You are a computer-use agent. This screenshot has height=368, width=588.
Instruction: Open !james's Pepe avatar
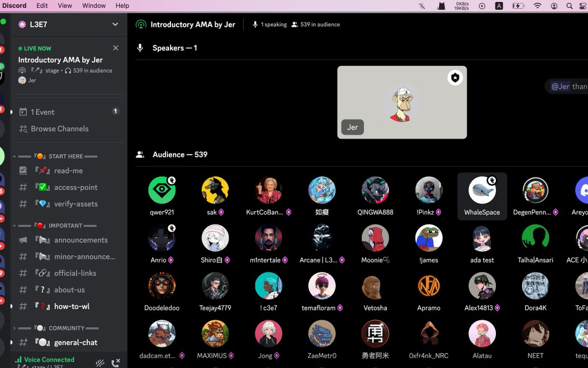pyautogui.click(x=429, y=238)
